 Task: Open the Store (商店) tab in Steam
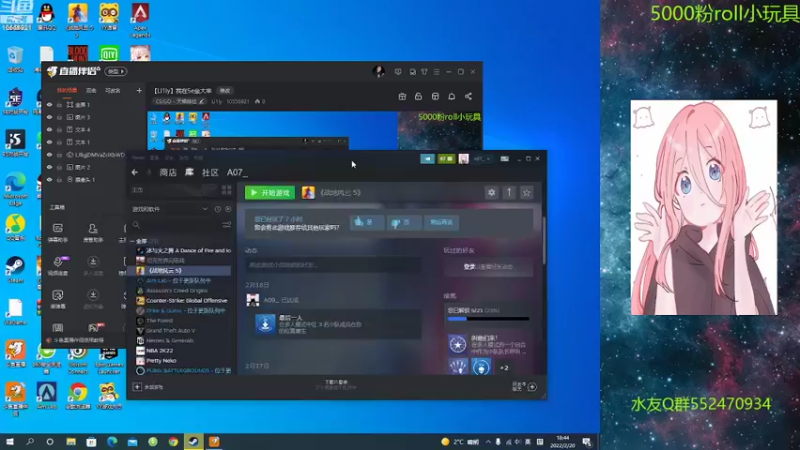click(168, 172)
